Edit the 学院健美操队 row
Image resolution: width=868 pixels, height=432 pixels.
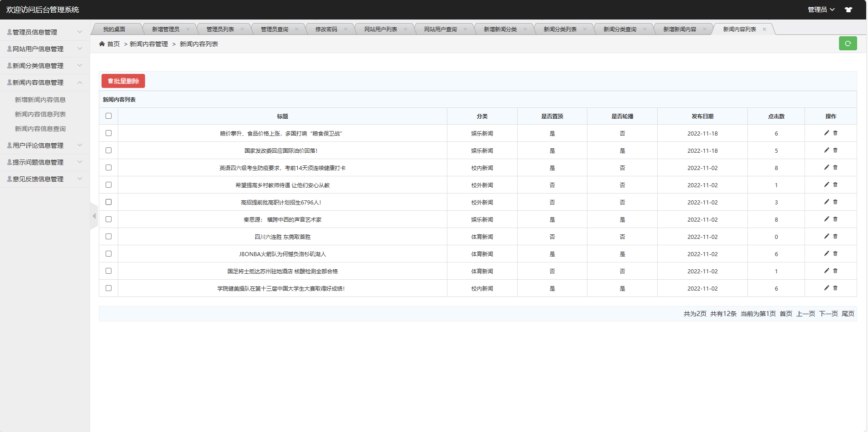click(x=826, y=288)
